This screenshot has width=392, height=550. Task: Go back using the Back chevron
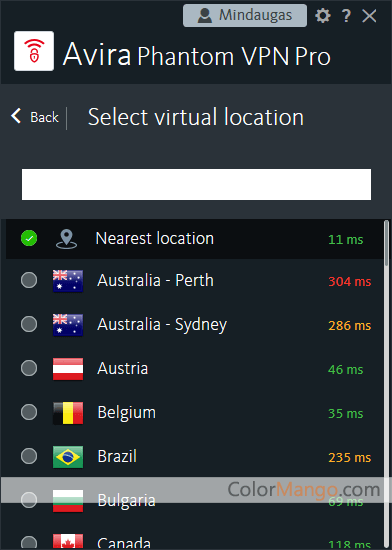(16, 116)
